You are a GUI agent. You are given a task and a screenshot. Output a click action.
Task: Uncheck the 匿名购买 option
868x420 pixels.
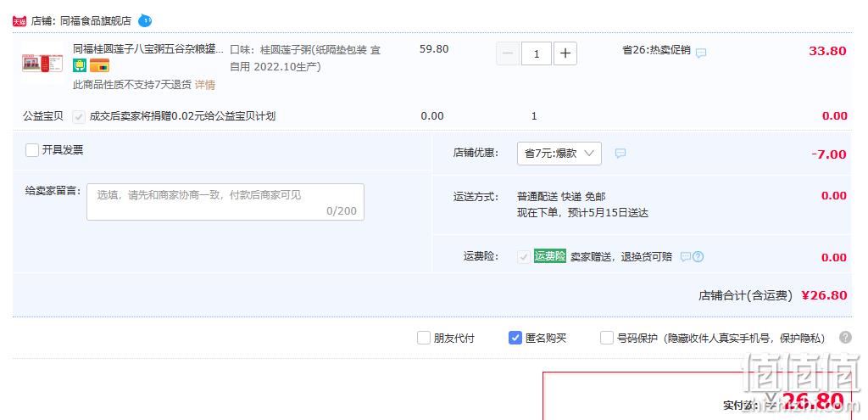[x=515, y=338]
